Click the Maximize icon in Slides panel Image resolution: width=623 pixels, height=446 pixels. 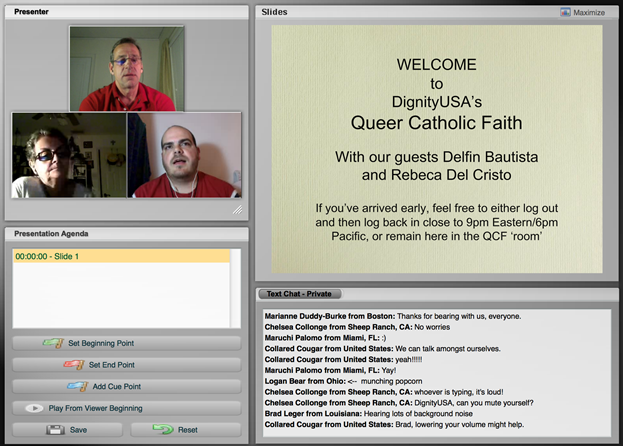(x=565, y=13)
